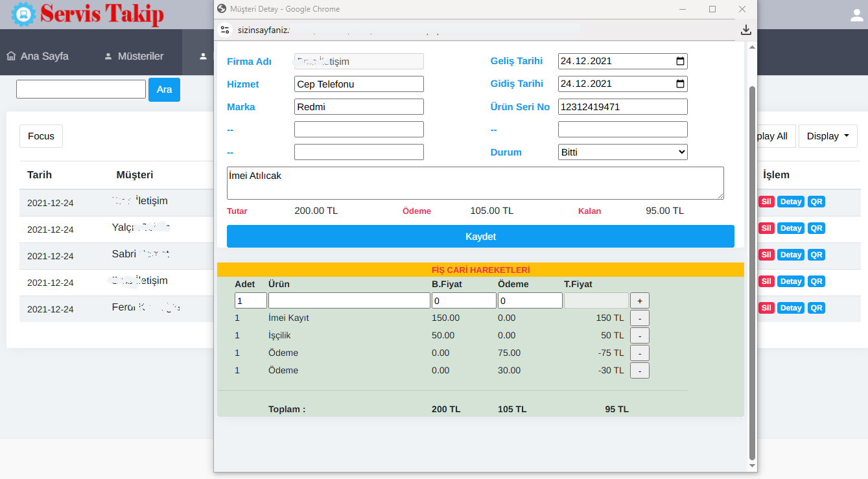Open calendar picker for Geliş Tarihi
868x479 pixels.
(680, 62)
